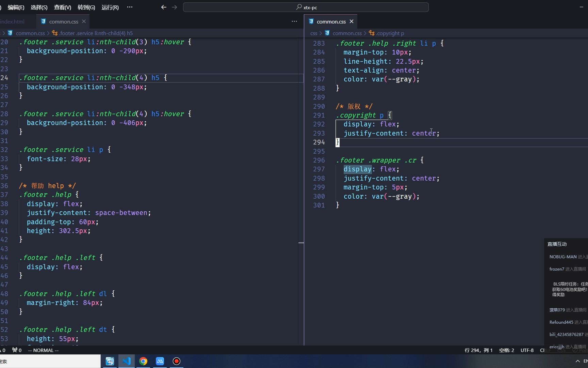The width and height of the screenshot is (588, 368).
Task: Open the 运行(R) menu
Action: 110,7
